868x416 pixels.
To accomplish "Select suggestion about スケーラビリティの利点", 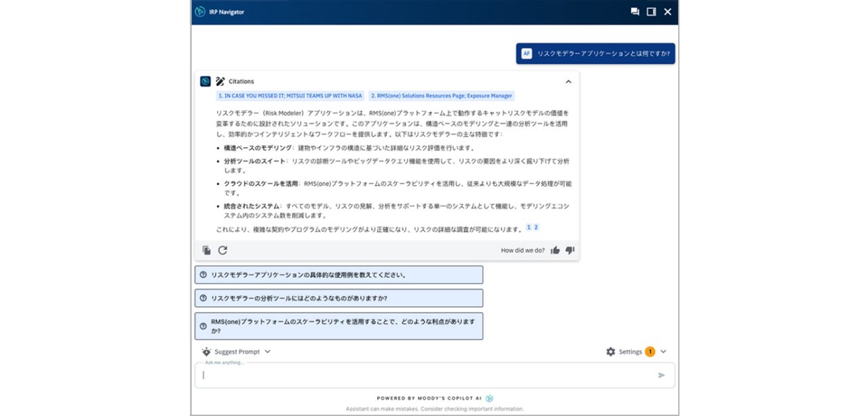I will pyautogui.click(x=339, y=326).
